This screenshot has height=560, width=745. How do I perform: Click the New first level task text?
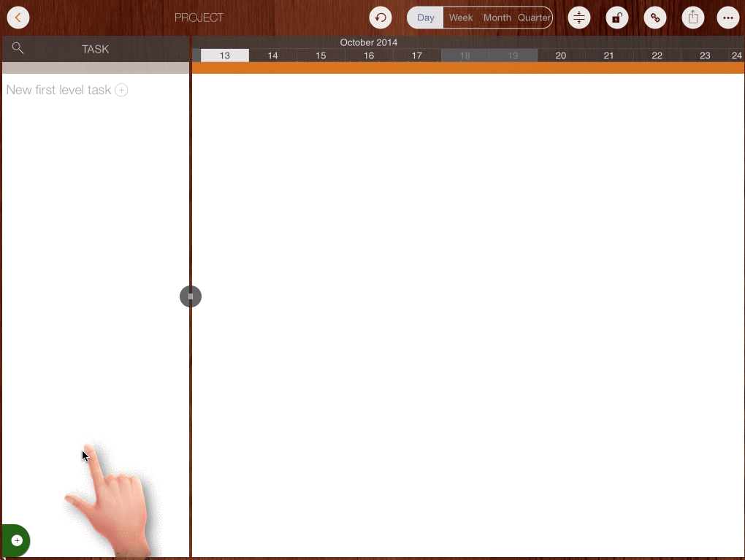[58, 90]
